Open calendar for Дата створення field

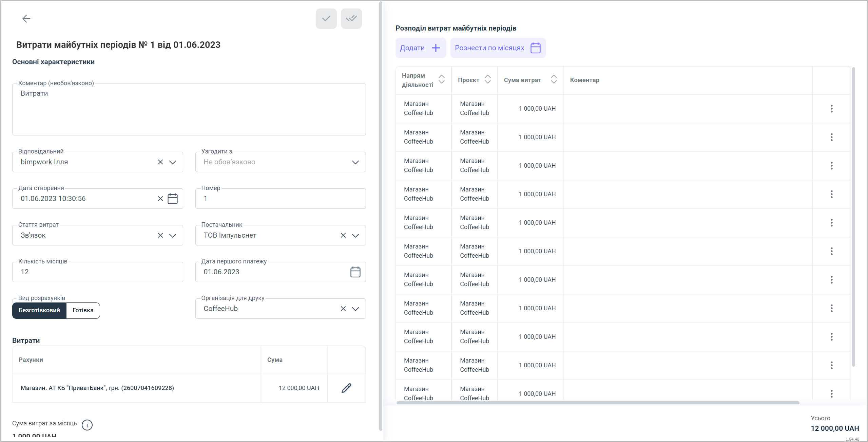[173, 199]
